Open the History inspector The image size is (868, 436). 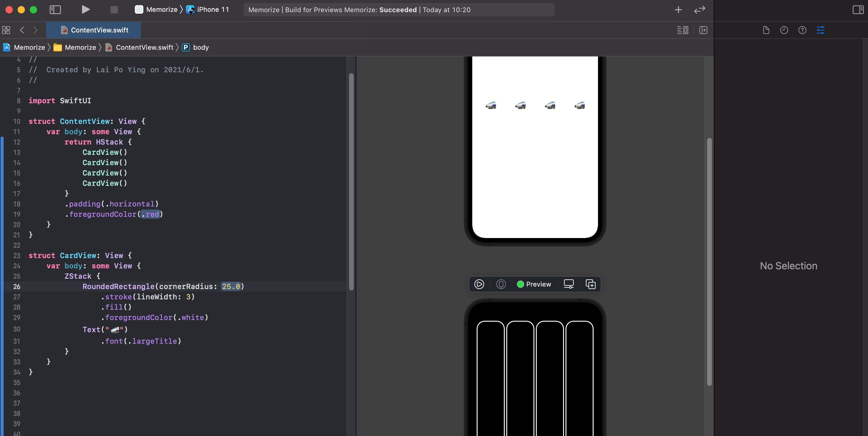point(784,30)
